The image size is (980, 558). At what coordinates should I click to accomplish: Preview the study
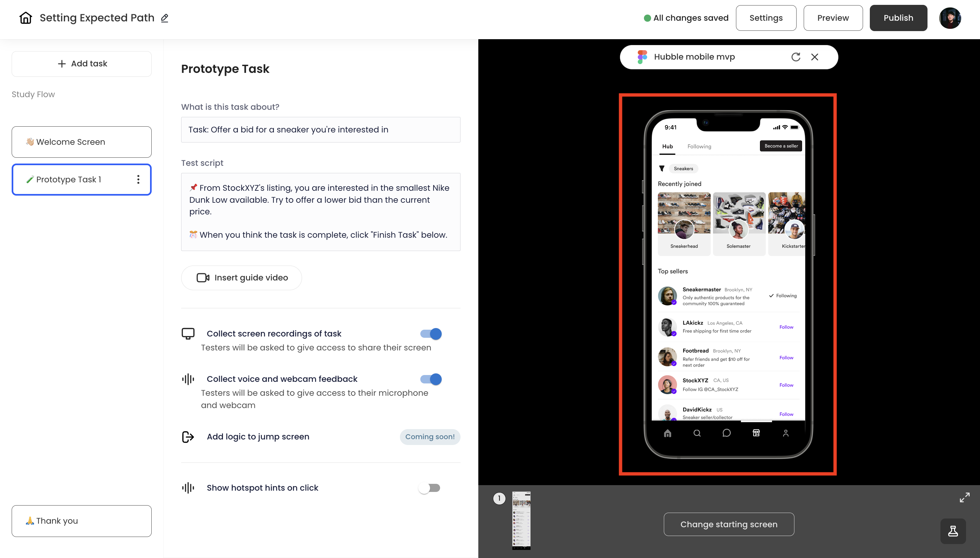(x=833, y=18)
